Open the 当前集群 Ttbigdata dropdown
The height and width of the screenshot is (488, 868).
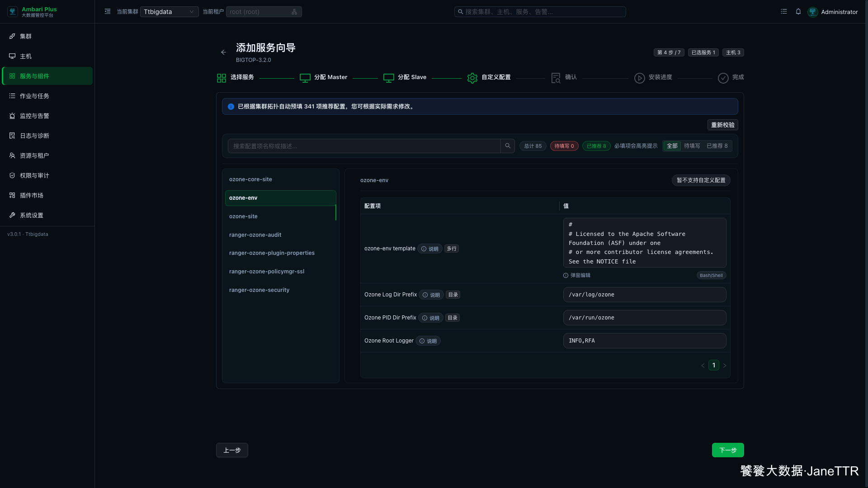tap(169, 12)
